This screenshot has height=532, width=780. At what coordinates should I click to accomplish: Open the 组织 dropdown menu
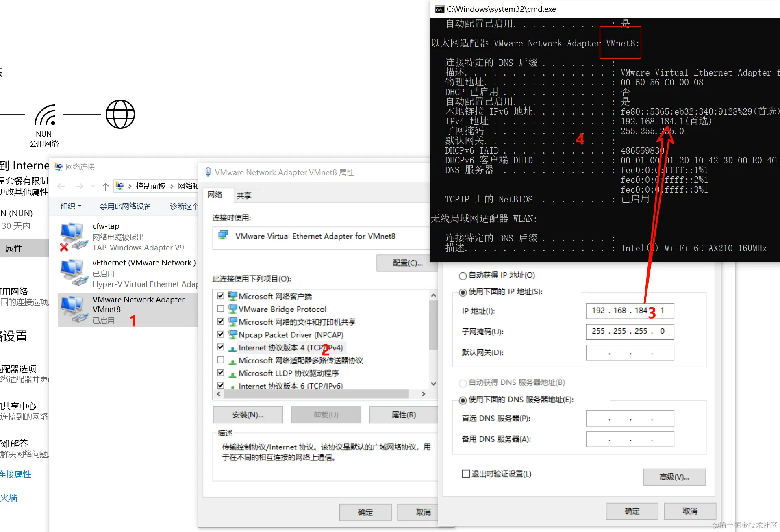coord(71,206)
